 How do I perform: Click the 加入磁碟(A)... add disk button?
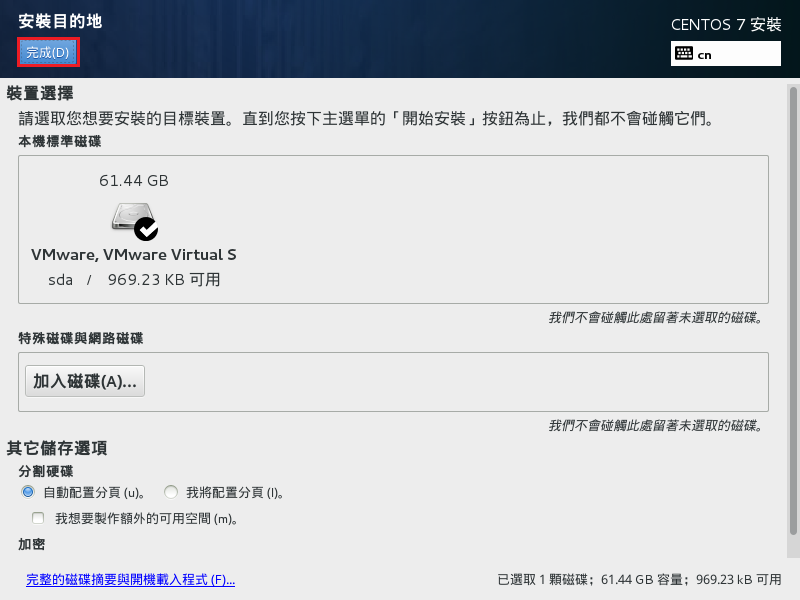point(85,381)
